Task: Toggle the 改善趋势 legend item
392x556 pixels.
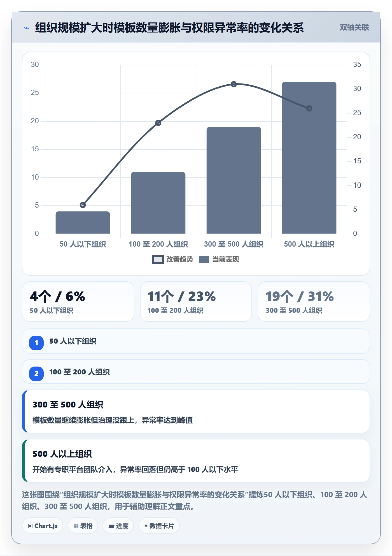Action: click(173, 260)
